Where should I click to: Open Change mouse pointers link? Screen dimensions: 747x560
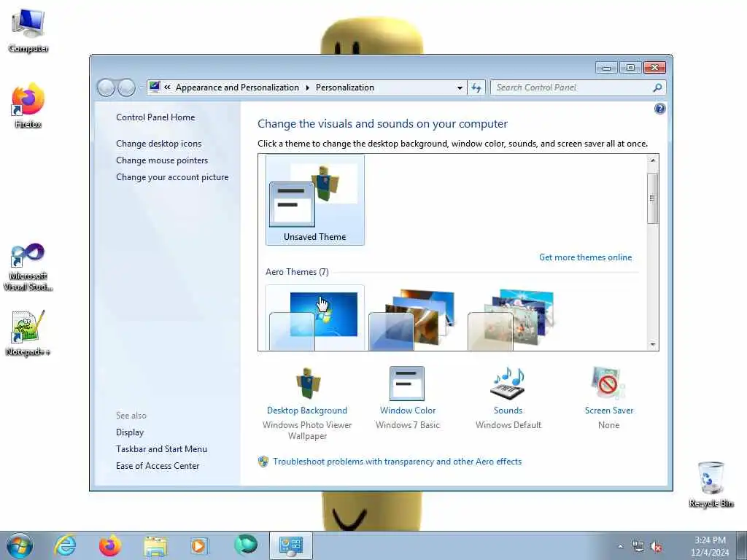click(162, 160)
